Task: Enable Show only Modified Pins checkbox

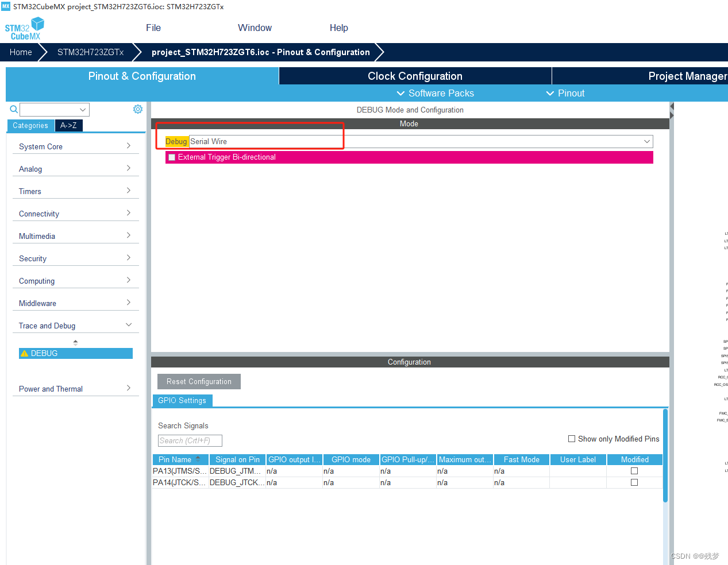Action: (572, 439)
